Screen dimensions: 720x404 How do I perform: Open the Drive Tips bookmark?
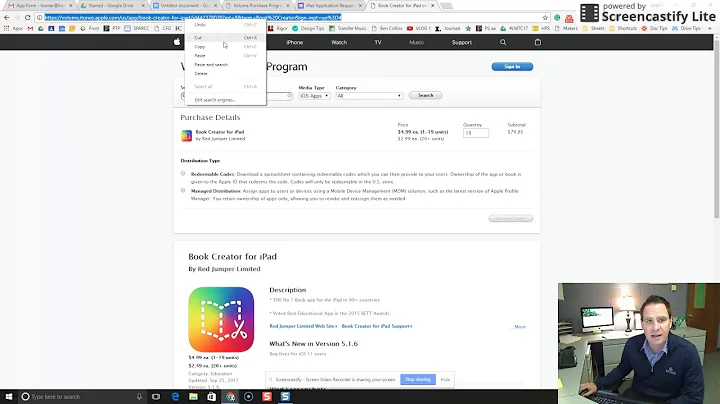coord(686,28)
